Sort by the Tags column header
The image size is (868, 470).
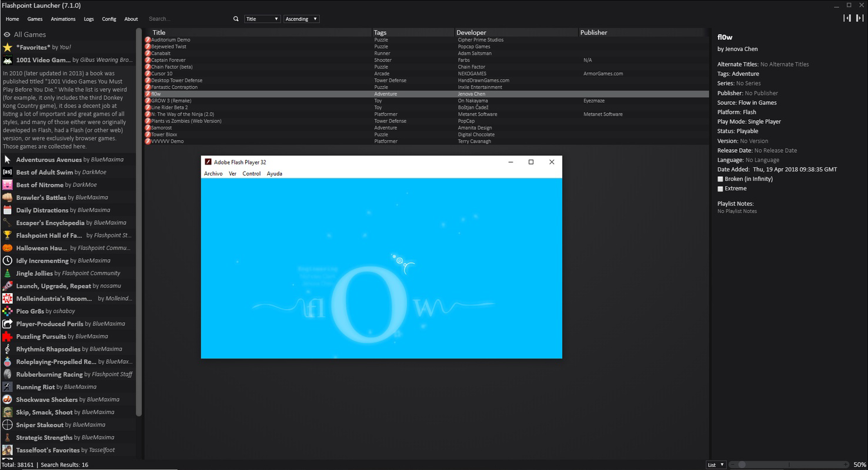click(413, 32)
